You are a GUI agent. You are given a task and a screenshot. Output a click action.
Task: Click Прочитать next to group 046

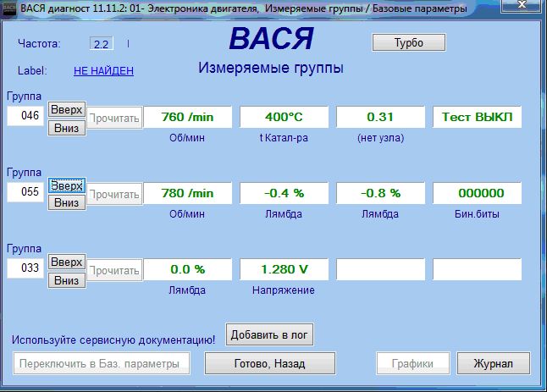click(x=114, y=118)
